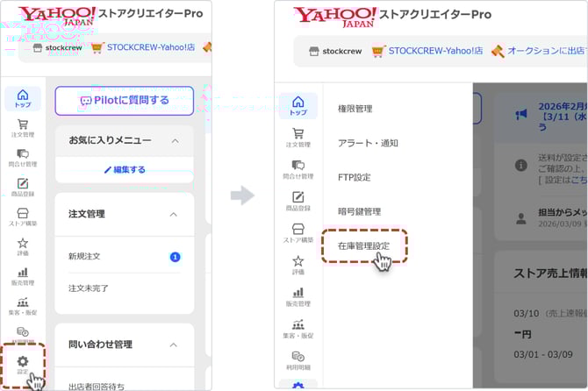
Task: Collapse the 注文管理 panel chevron
Action: (x=174, y=214)
